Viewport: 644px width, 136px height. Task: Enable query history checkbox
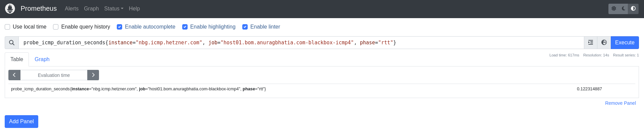56,27
